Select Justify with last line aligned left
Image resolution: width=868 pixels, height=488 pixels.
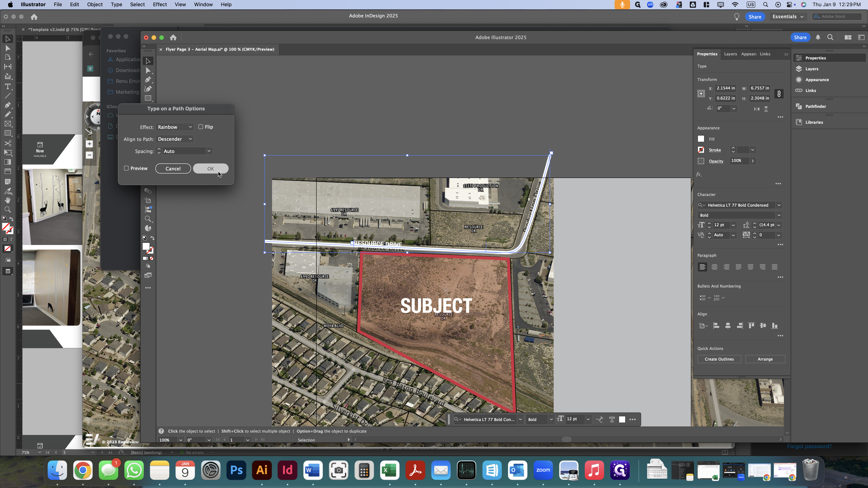click(x=738, y=267)
